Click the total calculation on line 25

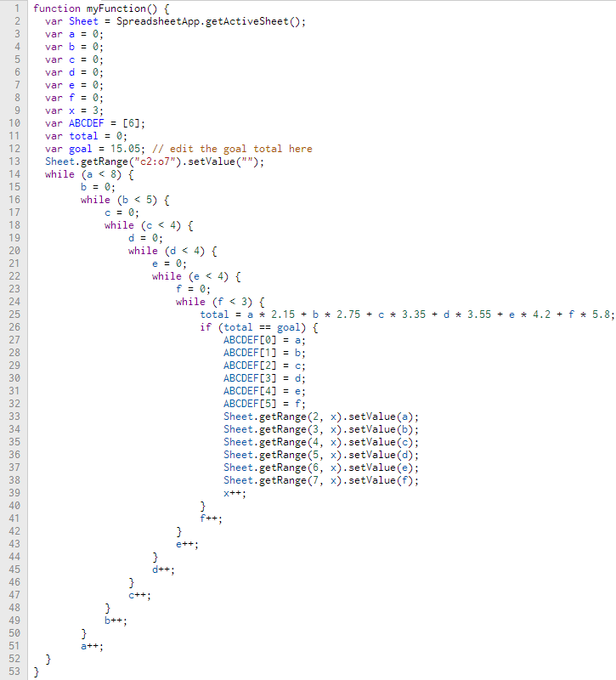[407, 314]
